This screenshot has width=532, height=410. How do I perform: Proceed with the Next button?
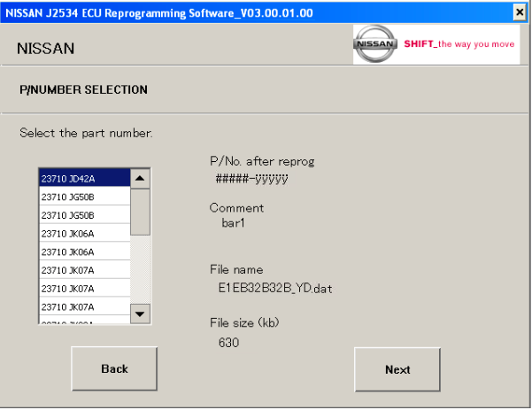coord(397,369)
